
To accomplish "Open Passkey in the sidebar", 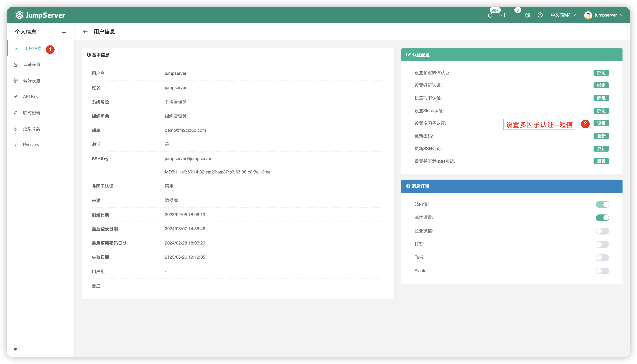I will coord(40,145).
